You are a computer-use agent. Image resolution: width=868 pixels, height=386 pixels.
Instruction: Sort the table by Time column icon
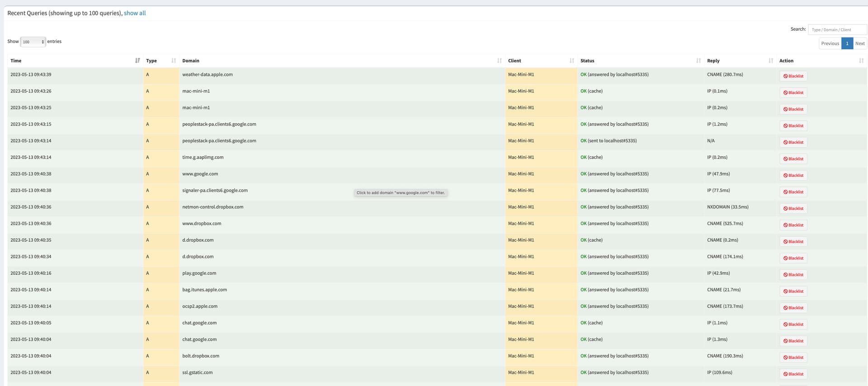[137, 61]
